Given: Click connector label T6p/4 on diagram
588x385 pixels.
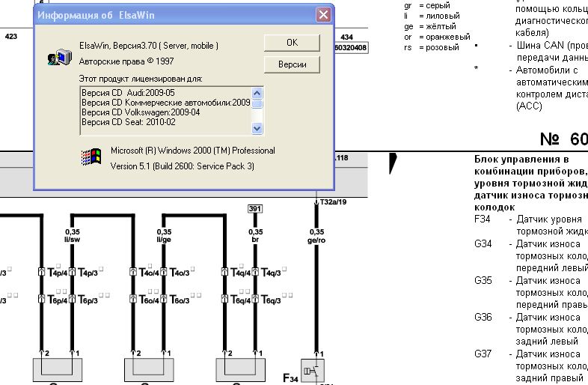Looking at the screenshot, I should [58, 300].
